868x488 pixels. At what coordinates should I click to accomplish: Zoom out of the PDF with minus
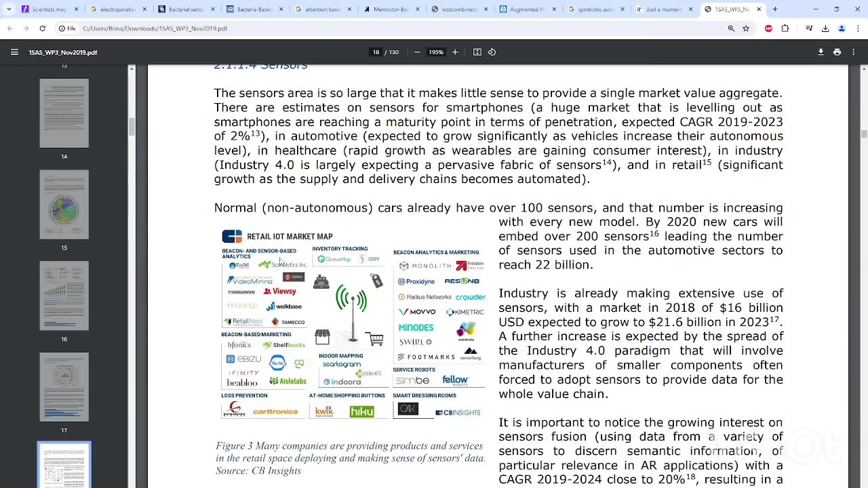pos(417,52)
